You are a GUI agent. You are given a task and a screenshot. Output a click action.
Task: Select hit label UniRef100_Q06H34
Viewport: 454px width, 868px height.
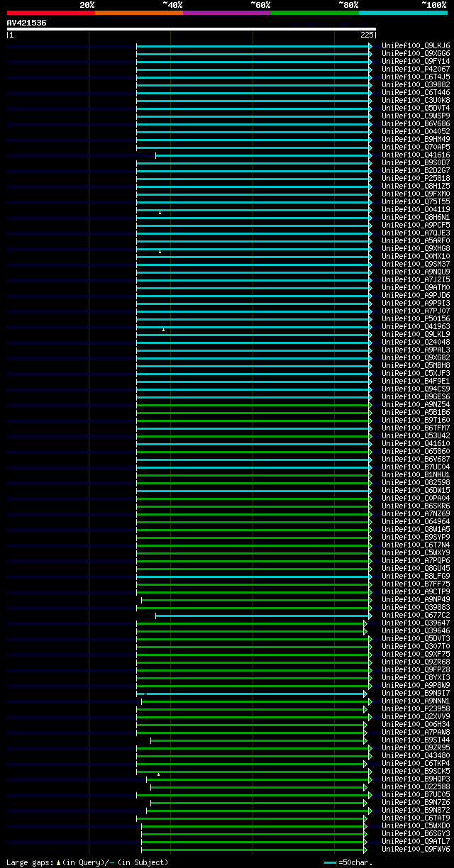click(x=416, y=724)
